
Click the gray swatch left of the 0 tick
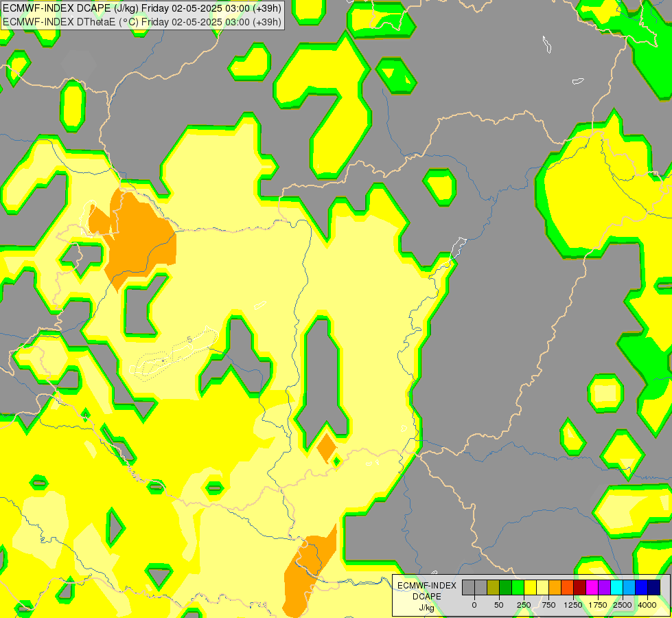[468, 587]
